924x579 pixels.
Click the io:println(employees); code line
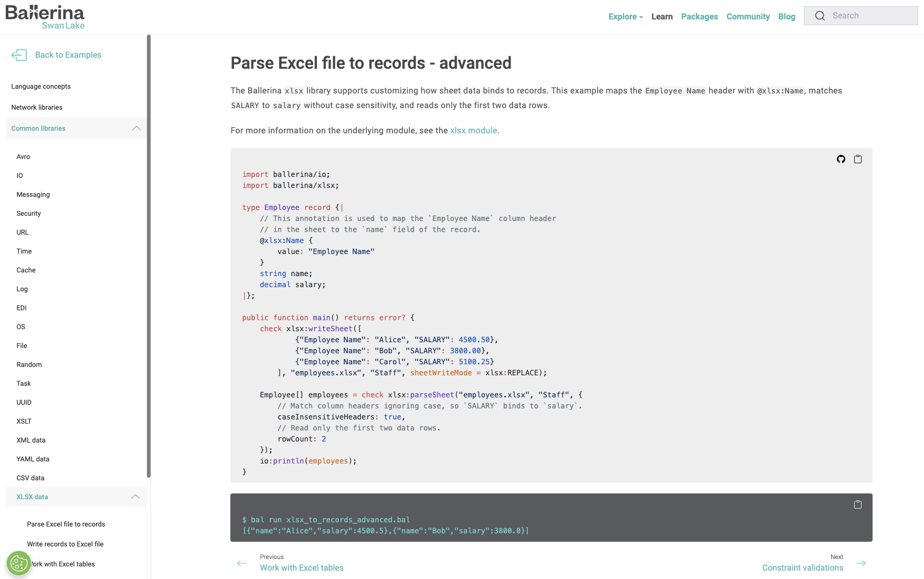click(309, 461)
